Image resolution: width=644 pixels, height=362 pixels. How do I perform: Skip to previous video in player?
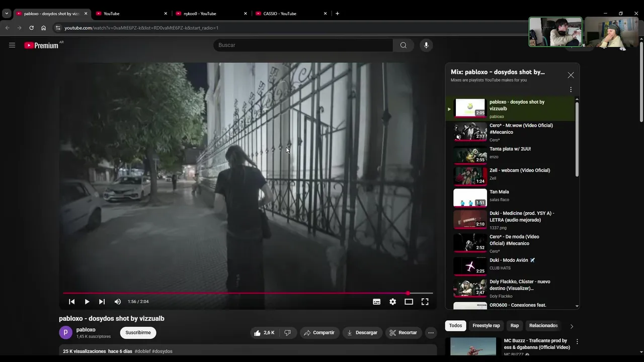pyautogui.click(x=72, y=302)
